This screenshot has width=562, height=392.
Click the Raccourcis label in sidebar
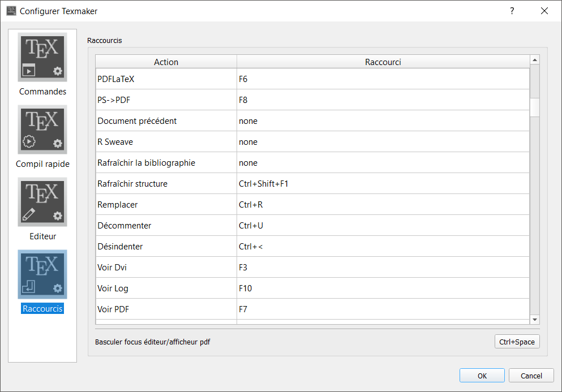click(x=42, y=309)
